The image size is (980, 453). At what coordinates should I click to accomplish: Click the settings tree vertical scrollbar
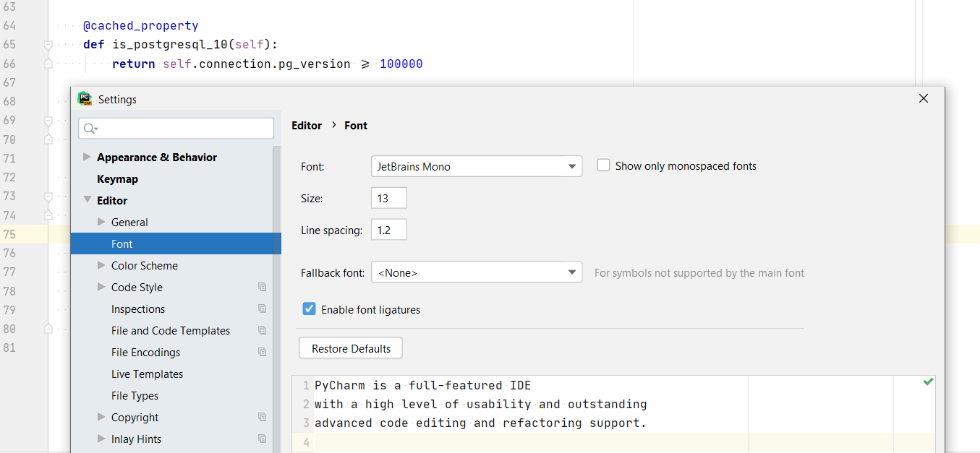click(277, 298)
